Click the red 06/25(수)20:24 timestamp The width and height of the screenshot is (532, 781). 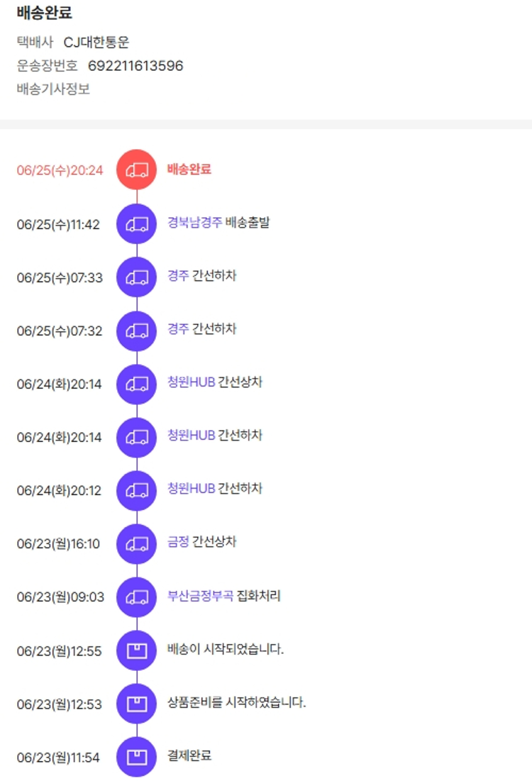point(60,170)
